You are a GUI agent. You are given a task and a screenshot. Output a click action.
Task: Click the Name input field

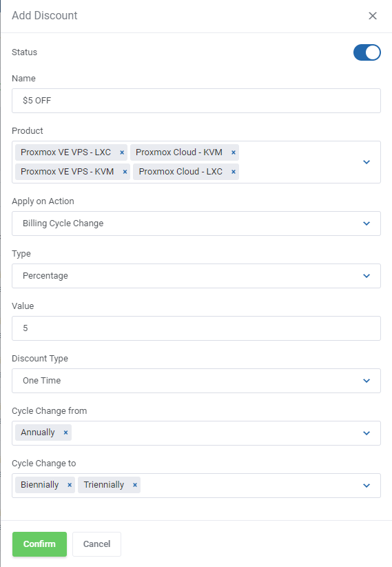196,101
